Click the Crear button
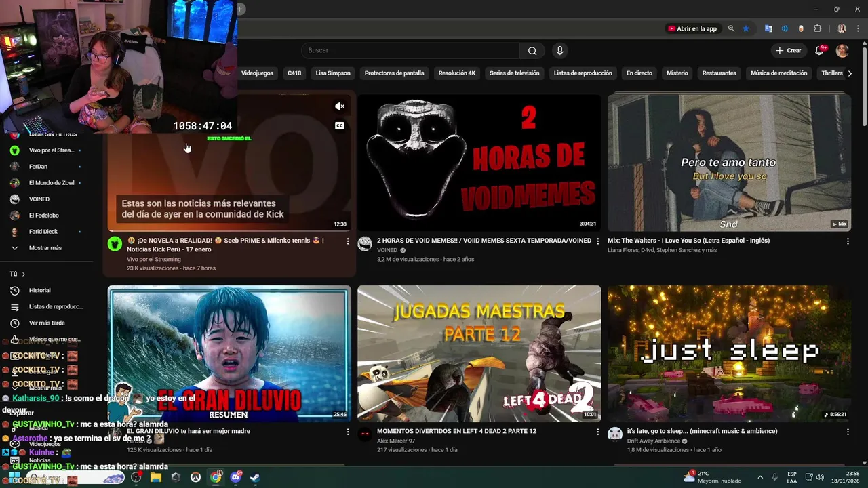868x488 pixels. click(789, 51)
